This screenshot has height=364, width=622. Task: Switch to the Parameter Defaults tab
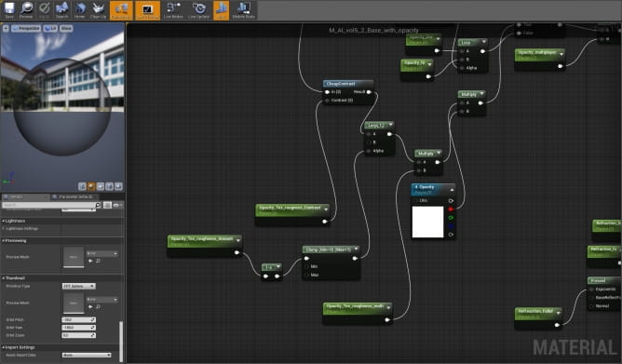(74, 196)
